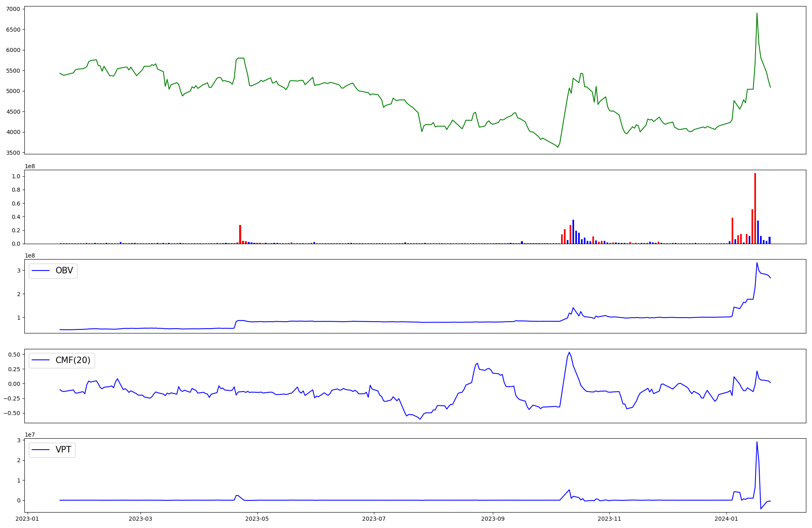Click the 2023-07 date tick label
The height and width of the screenshot is (528, 812).
tap(374, 519)
